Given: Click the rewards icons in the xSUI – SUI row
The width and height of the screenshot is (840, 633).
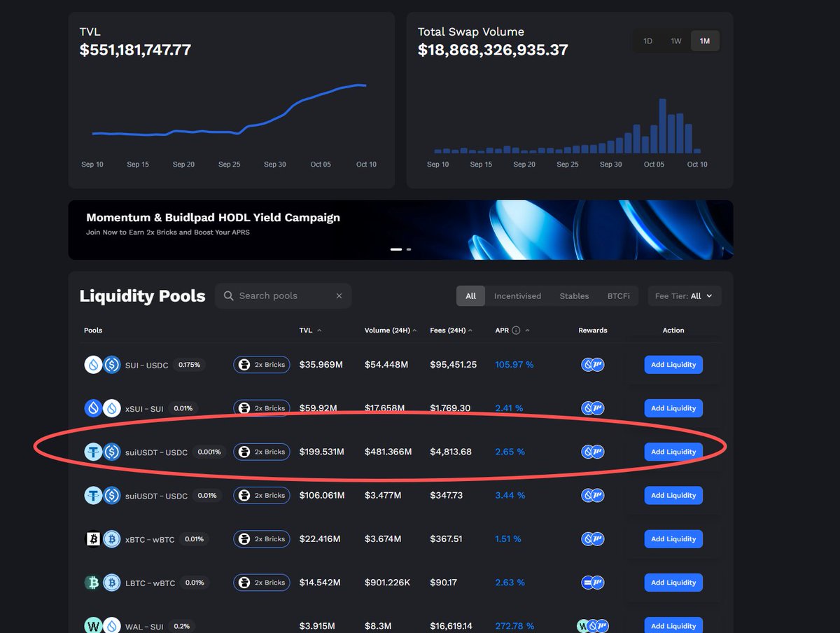Looking at the screenshot, I should (593, 408).
